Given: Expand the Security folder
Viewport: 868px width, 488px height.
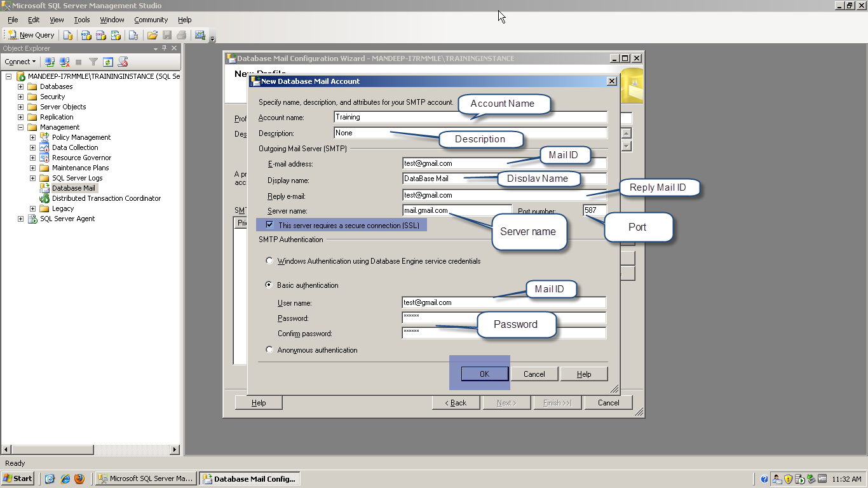Looking at the screenshot, I should click(20, 97).
